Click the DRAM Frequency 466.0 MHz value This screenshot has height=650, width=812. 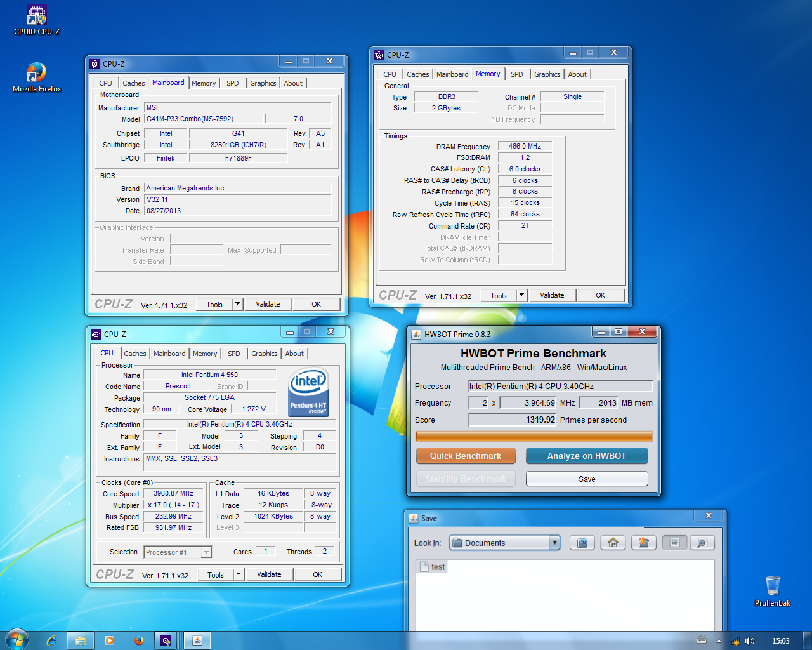tap(525, 146)
